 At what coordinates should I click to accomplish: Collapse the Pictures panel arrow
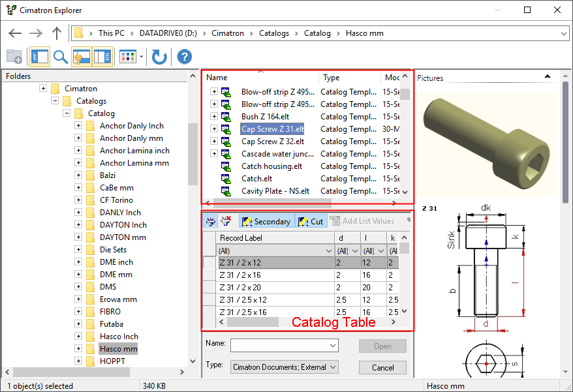pos(548,76)
